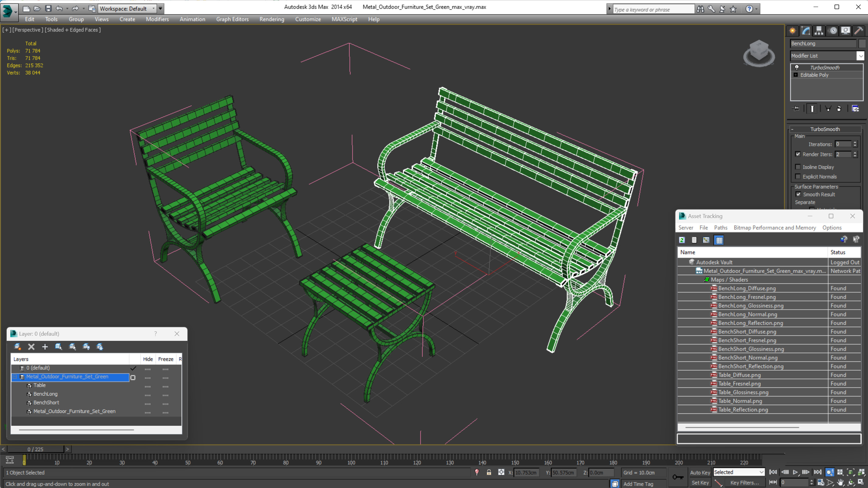Click the ViewCube in the viewport
This screenshot has height=488, width=868.
[759, 53]
